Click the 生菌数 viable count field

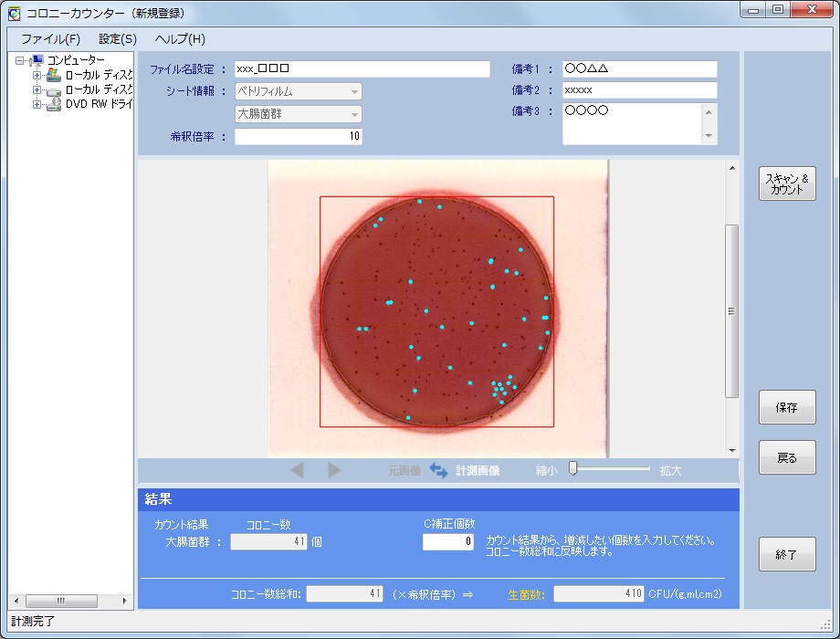598,593
